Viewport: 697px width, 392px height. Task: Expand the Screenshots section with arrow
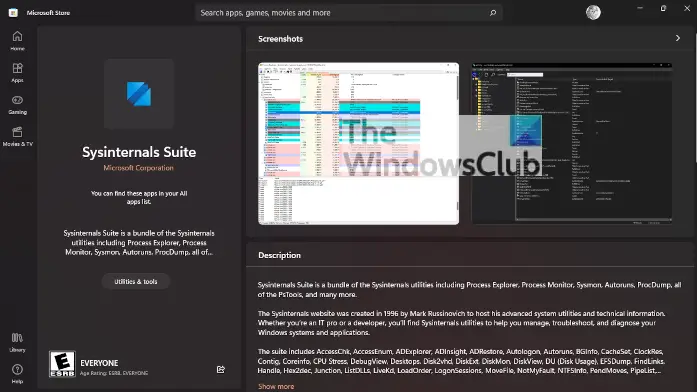click(677, 38)
